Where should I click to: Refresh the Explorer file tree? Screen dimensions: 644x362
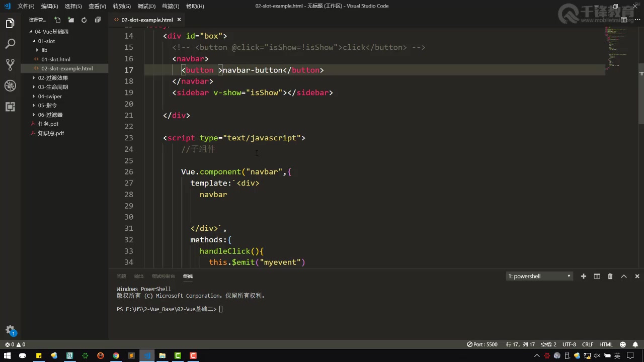point(84,20)
